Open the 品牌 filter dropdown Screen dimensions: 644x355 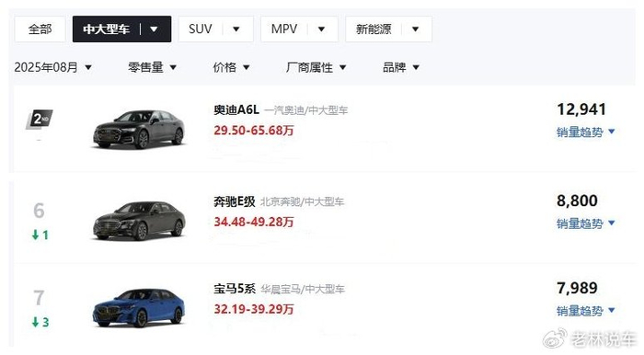(401, 67)
